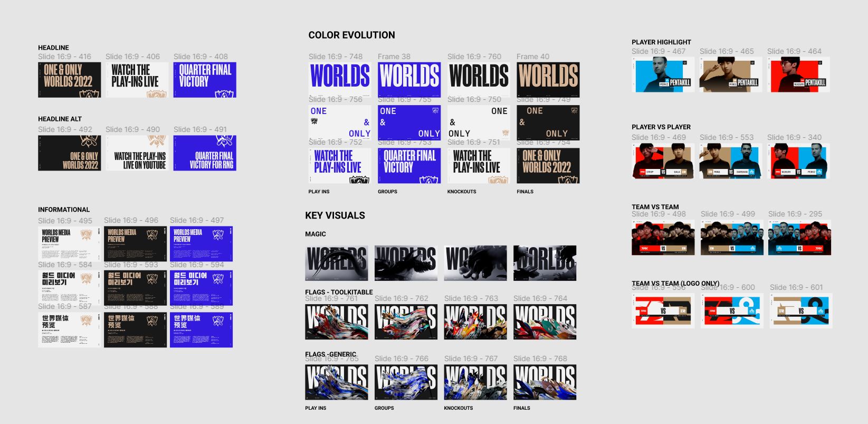Open the team vs team slide 498

663,237
